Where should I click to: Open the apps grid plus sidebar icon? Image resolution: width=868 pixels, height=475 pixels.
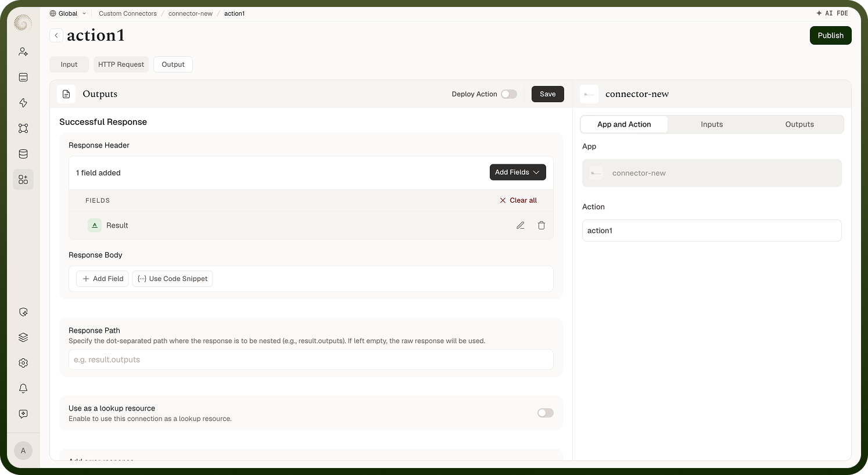point(23,179)
